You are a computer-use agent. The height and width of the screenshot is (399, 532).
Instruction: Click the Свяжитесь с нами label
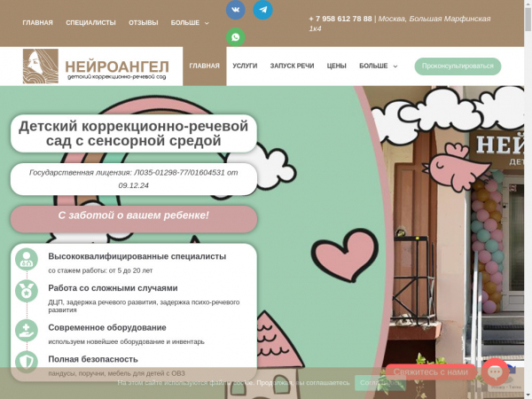point(431,372)
